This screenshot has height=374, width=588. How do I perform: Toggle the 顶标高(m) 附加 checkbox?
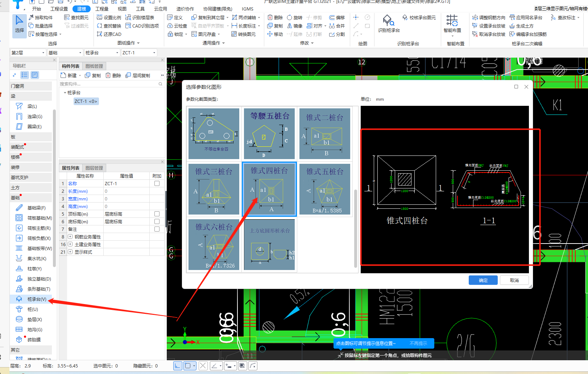(x=157, y=214)
